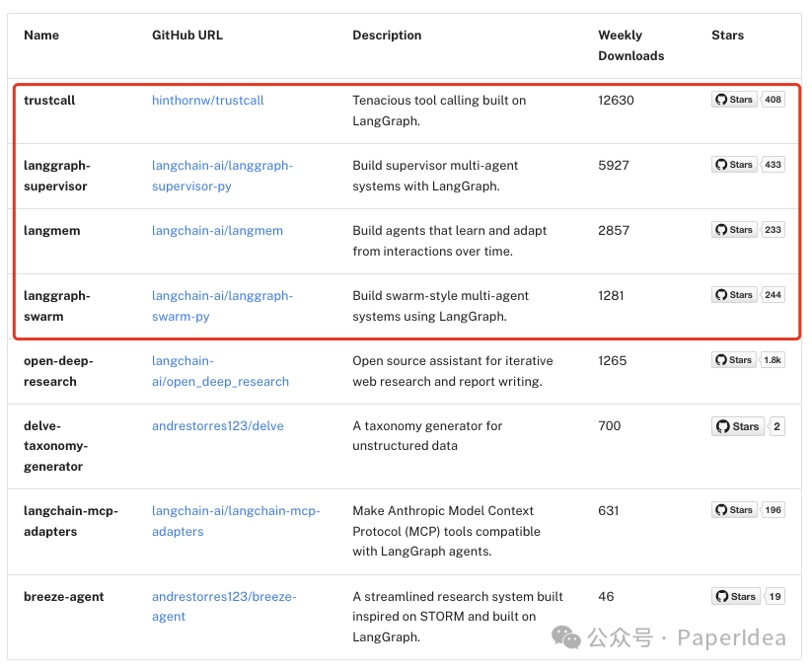Click the weekly downloads value 1265
Viewport: 812px width, 670px height.
click(x=612, y=361)
